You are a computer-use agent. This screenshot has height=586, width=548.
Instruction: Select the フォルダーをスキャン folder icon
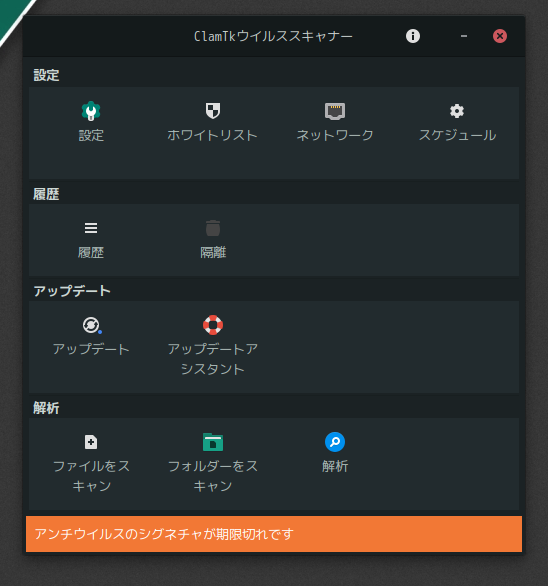click(x=213, y=442)
